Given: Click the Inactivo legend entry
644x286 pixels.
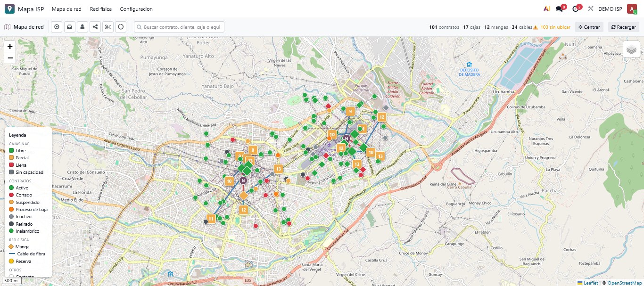Looking at the screenshot, I should pyautogui.click(x=21, y=217).
